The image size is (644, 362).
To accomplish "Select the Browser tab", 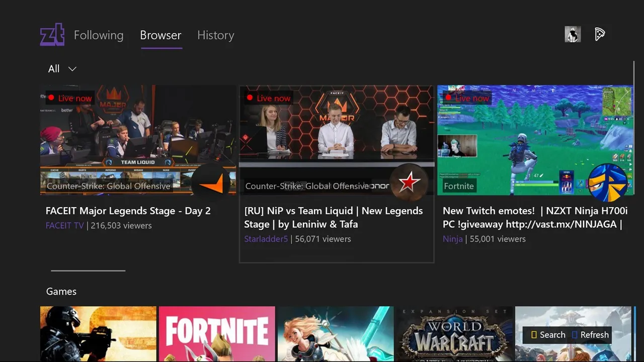I will [161, 35].
